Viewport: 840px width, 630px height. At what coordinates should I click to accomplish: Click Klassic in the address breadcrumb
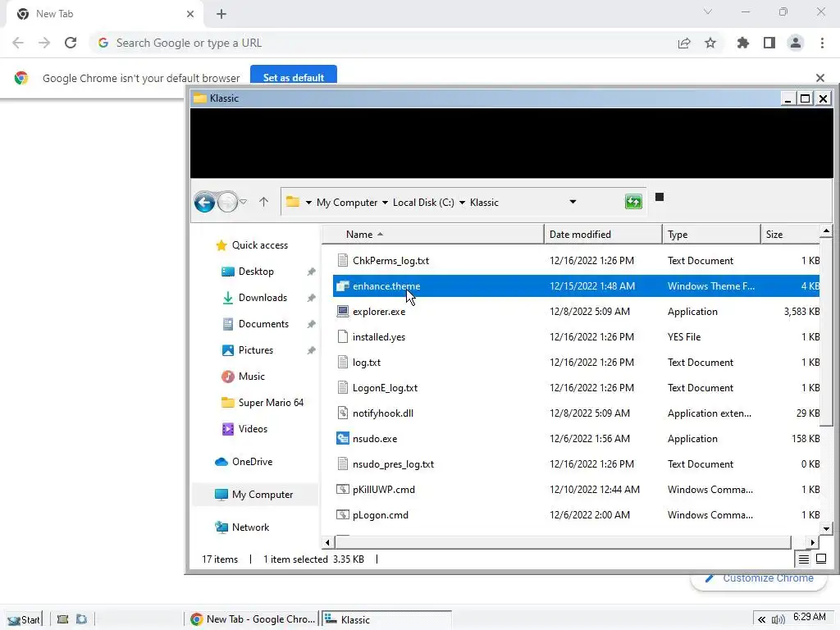(x=484, y=203)
